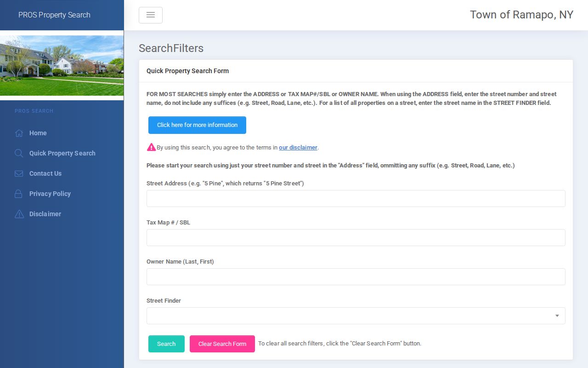The image size is (588, 368).
Task: Click the warning triangle icon beside Disclaimer
Action: click(19, 214)
